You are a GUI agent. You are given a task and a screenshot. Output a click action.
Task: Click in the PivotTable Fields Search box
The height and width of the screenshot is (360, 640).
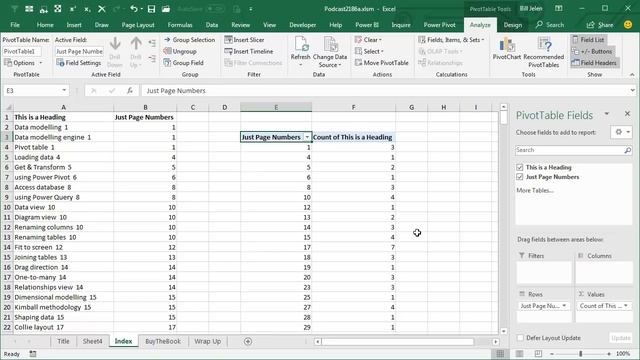tap(569, 150)
